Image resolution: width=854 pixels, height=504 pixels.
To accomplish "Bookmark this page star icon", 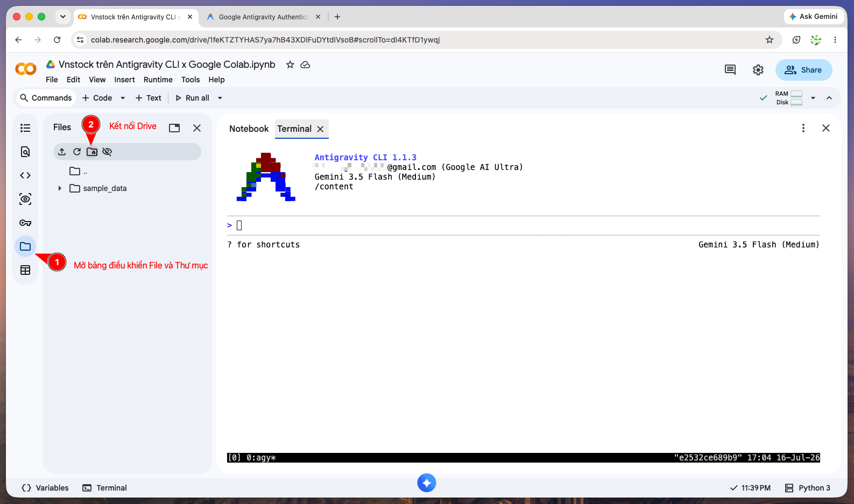I will [770, 40].
